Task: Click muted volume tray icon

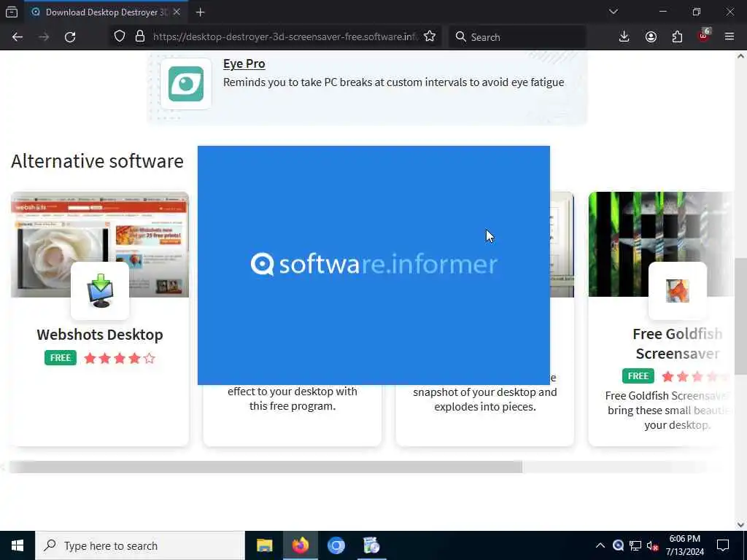Action: [x=653, y=546]
